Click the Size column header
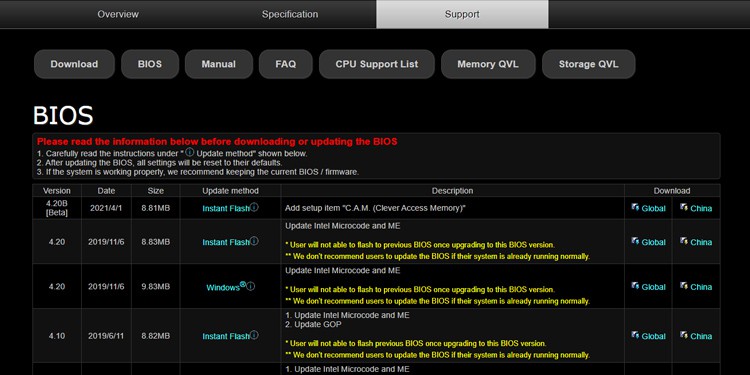 point(155,191)
